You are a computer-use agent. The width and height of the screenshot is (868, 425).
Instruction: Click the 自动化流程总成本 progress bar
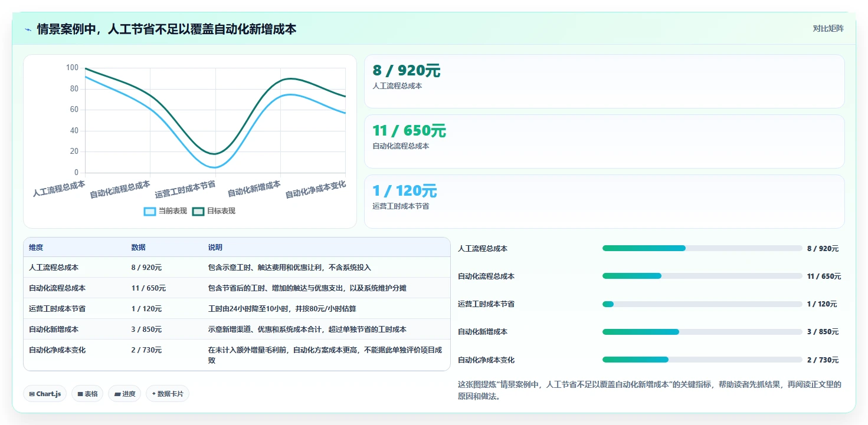tap(702, 276)
